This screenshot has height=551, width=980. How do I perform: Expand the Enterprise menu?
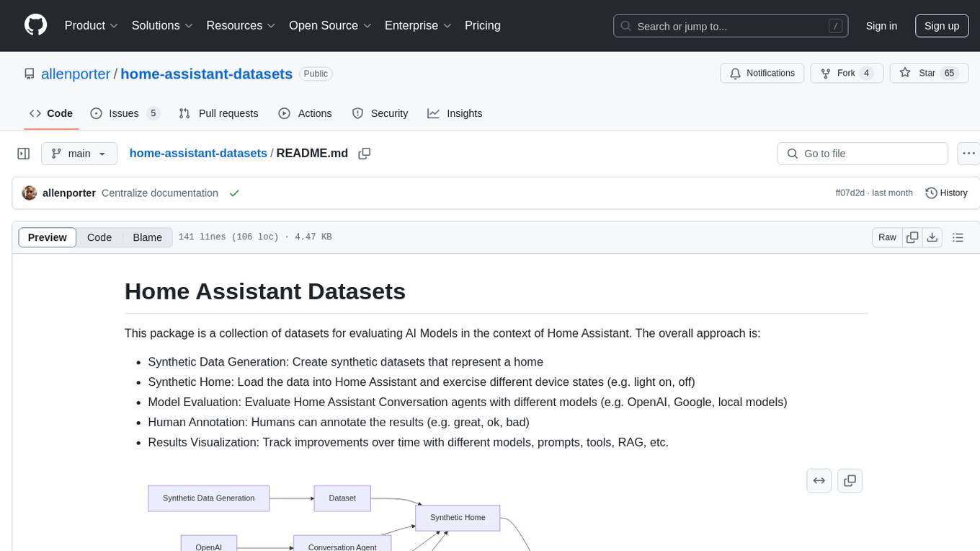418,25
